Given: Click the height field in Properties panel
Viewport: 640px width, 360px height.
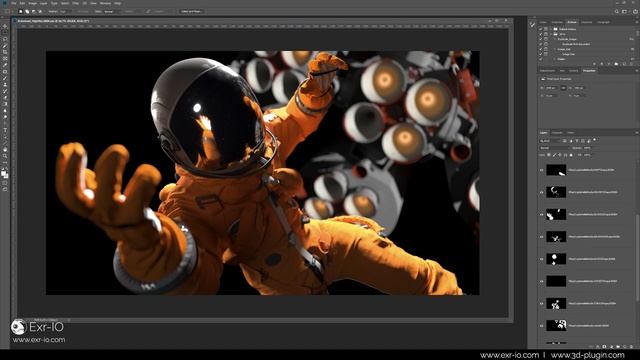Looking at the screenshot, I should click(x=579, y=88).
